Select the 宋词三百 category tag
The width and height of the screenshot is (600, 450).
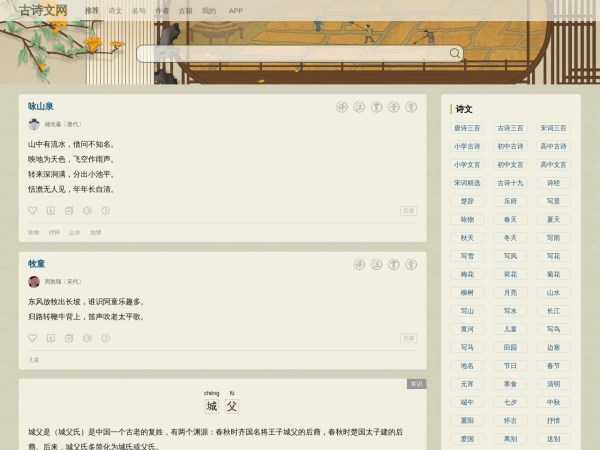coord(553,128)
